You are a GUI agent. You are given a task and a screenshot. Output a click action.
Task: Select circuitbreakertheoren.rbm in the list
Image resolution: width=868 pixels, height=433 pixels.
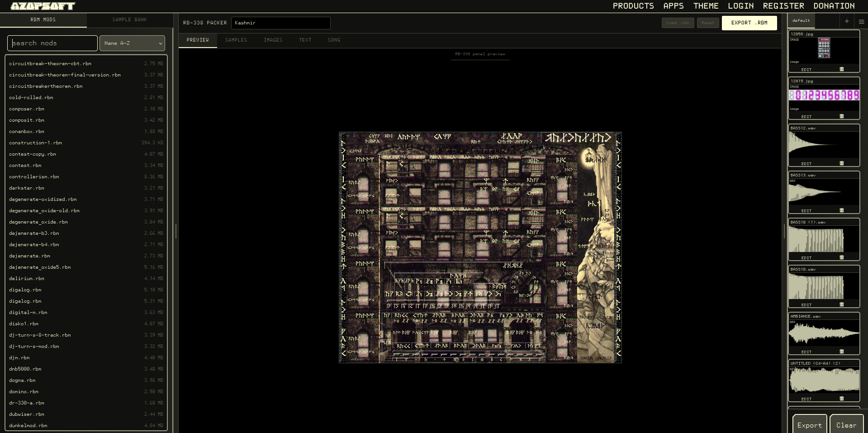(x=86, y=86)
